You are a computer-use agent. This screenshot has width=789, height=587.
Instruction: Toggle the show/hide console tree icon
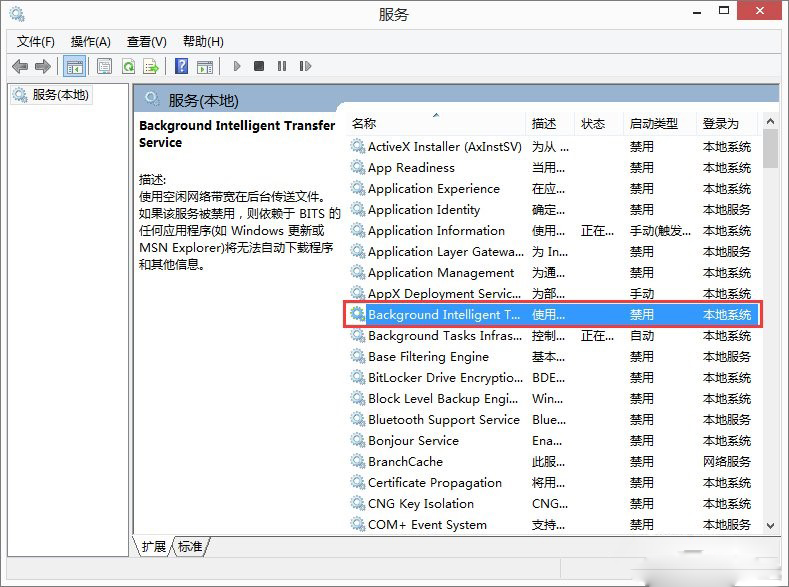click(74, 66)
